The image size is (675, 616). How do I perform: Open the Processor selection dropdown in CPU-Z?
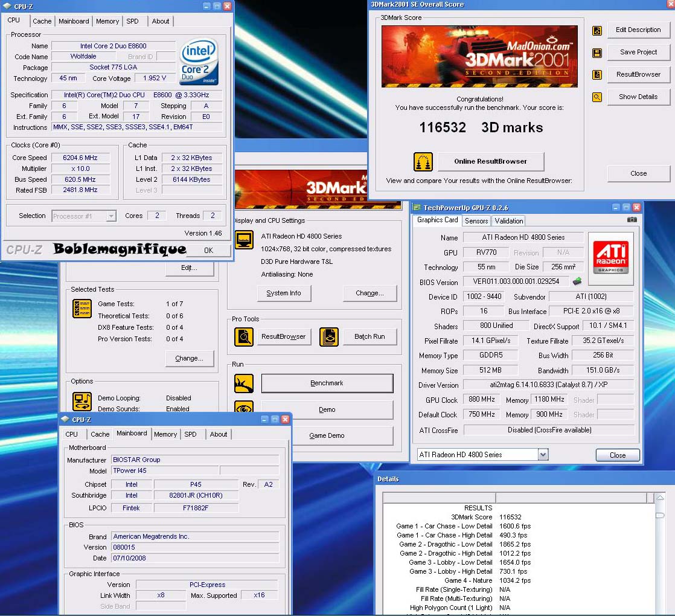[x=112, y=216]
